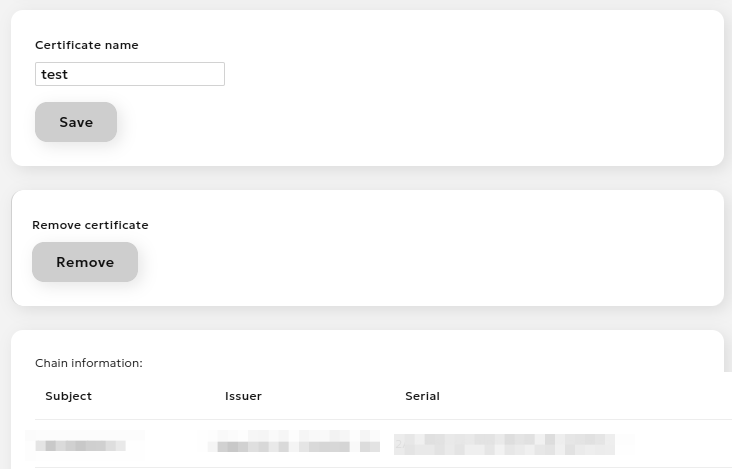Click the blurred Issuer value in first row
Image resolution: width=732 pixels, height=469 pixels.
pos(293,443)
